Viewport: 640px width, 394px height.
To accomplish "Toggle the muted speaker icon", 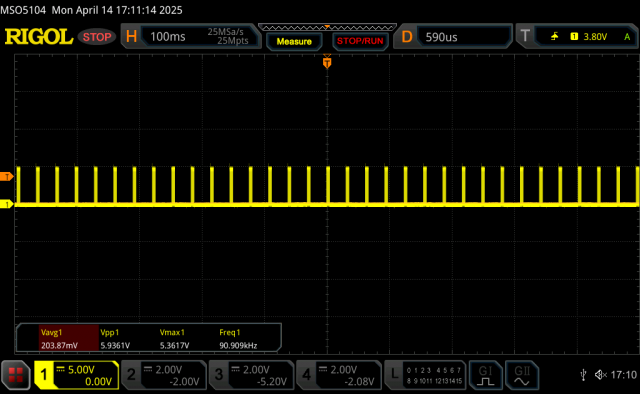I will 601,374.
